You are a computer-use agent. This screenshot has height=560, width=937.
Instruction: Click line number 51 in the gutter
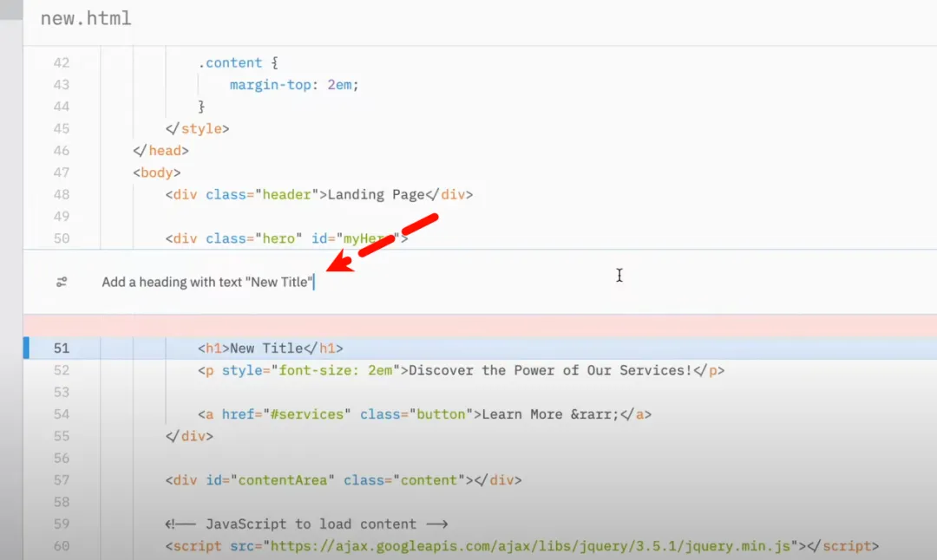62,348
